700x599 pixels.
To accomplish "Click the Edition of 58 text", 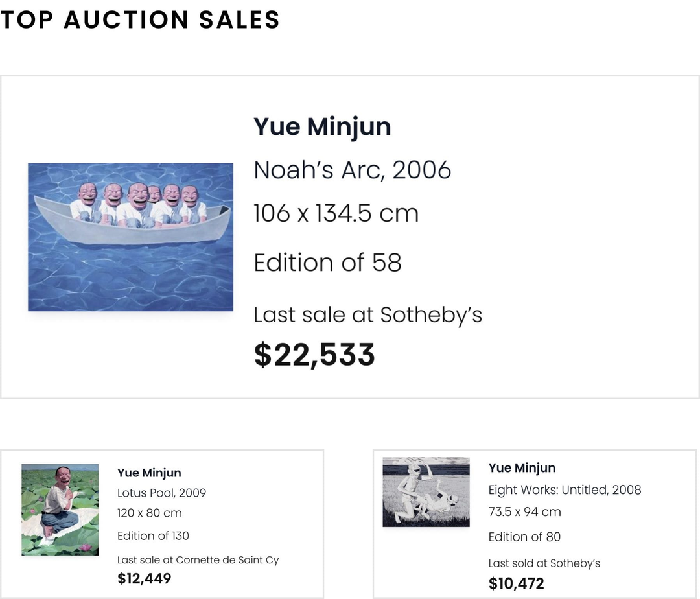I will [328, 263].
